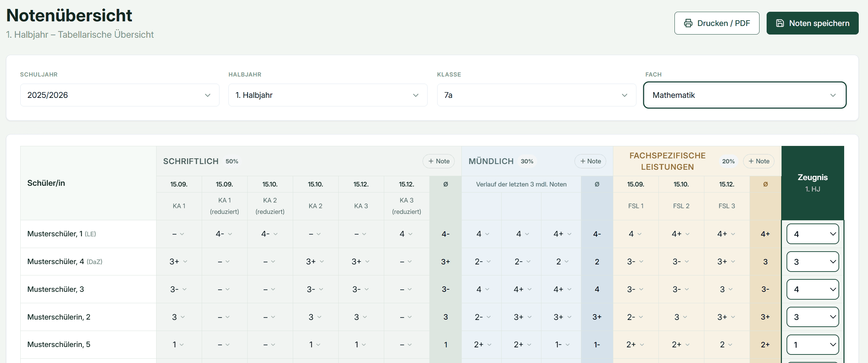868x363 pixels.
Task: Open KA 1 grade for Musterschüler, 1
Action: click(179, 234)
